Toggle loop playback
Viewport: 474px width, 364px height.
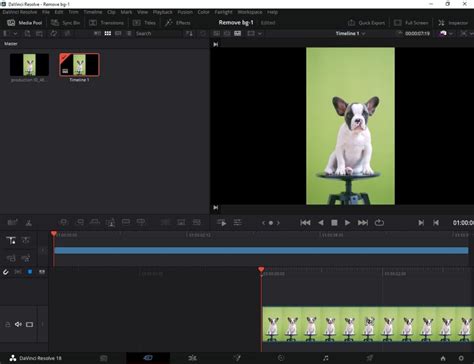[379, 222]
